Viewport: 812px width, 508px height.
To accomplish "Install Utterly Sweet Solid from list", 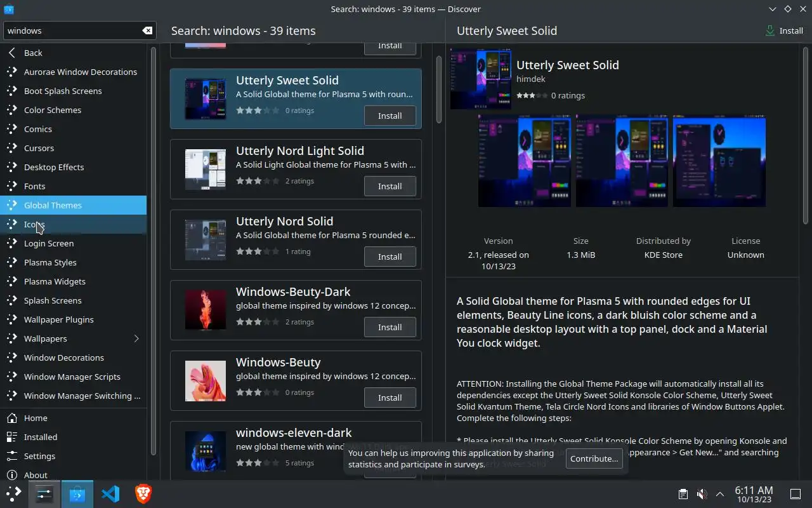I will coord(390,116).
